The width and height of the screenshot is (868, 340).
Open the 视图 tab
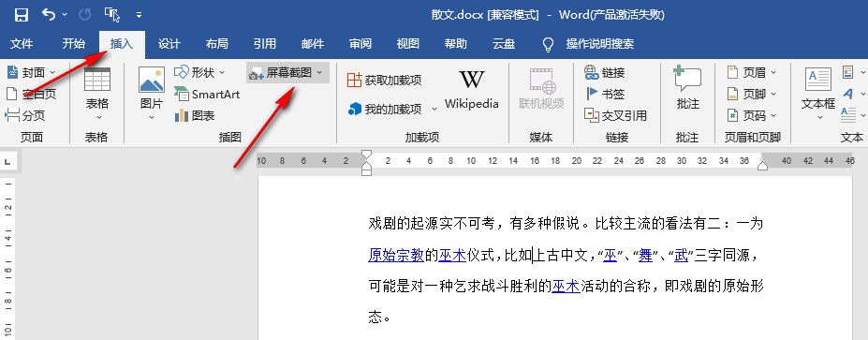(408, 44)
